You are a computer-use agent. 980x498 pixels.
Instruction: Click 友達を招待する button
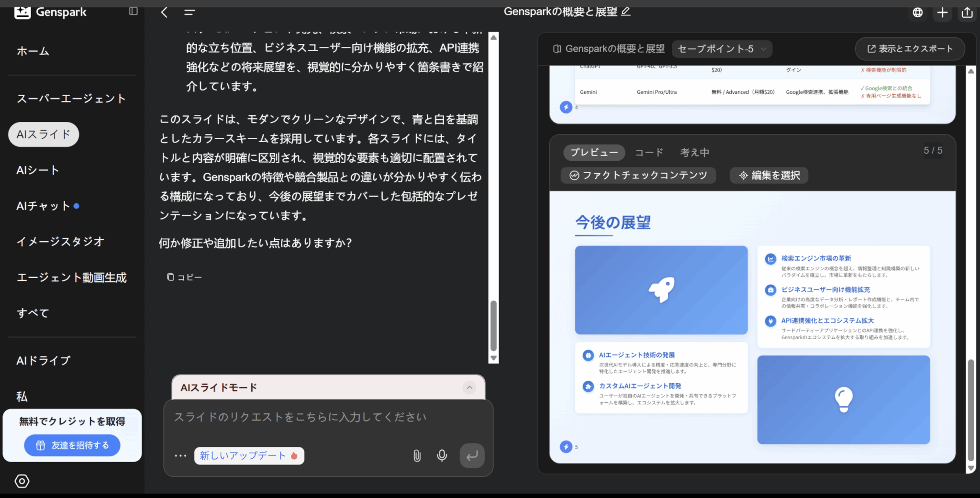click(72, 445)
